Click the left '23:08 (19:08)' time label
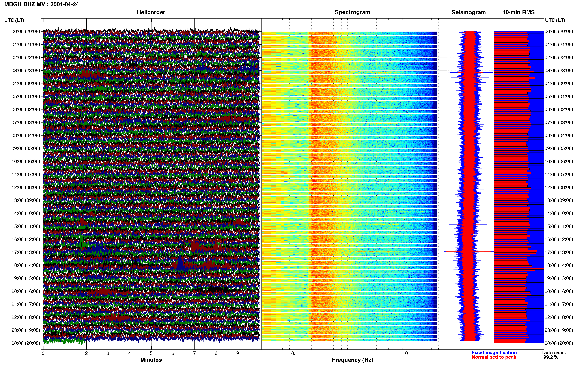Screen dimensions: 588x368 pyautogui.click(x=26, y=330)
